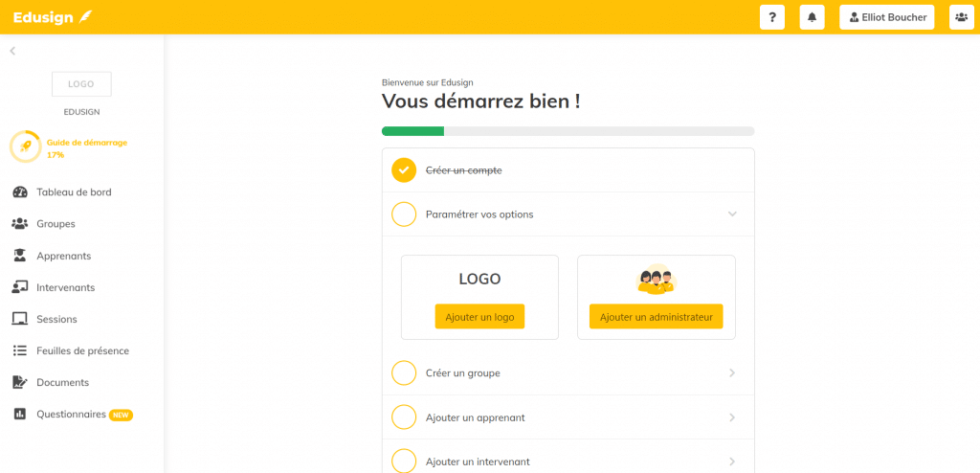The height and width of the screenshot is (473, 980).
Task: Click the Ajouter un logo button
Action: (480, 317)
